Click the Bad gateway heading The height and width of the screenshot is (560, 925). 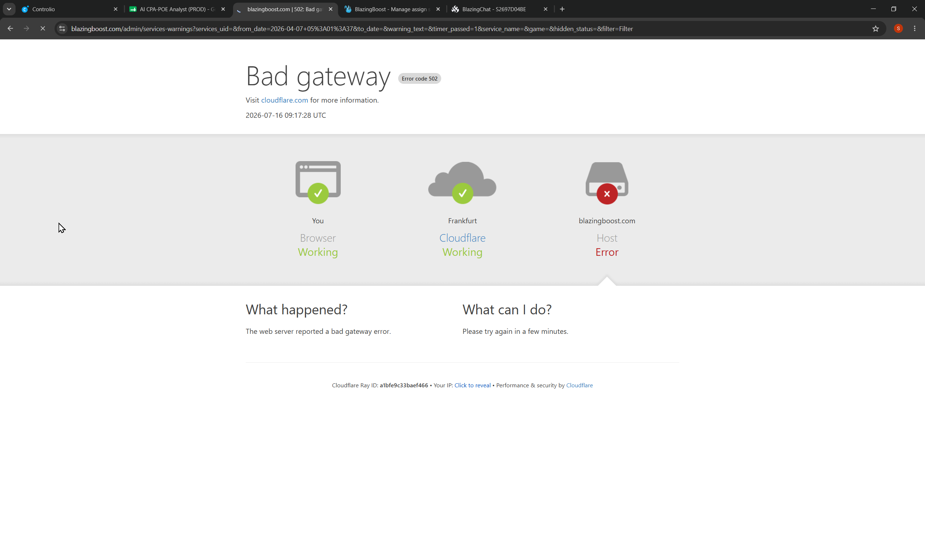(318, 77)
